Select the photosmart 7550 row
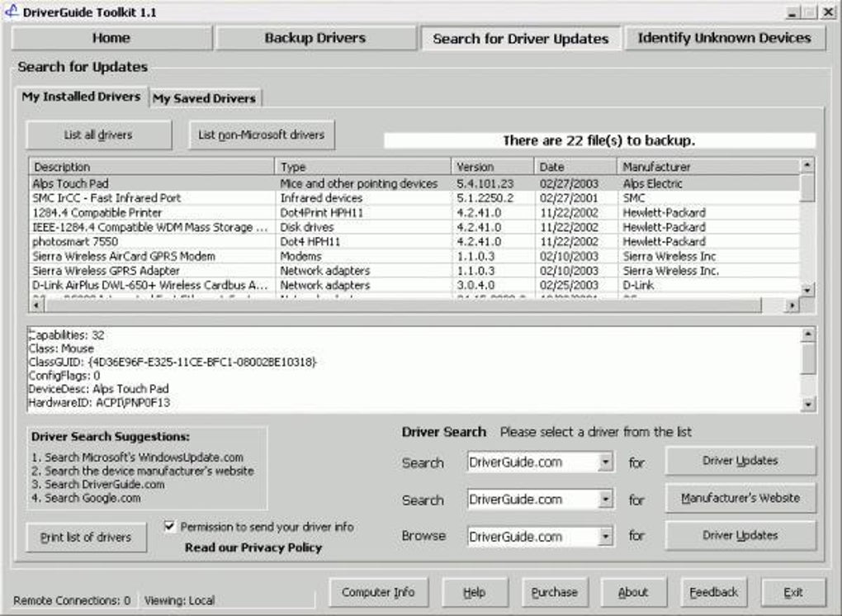Viewport: 842px width, 616px height. pyautogui.click(x=414, y=242)
